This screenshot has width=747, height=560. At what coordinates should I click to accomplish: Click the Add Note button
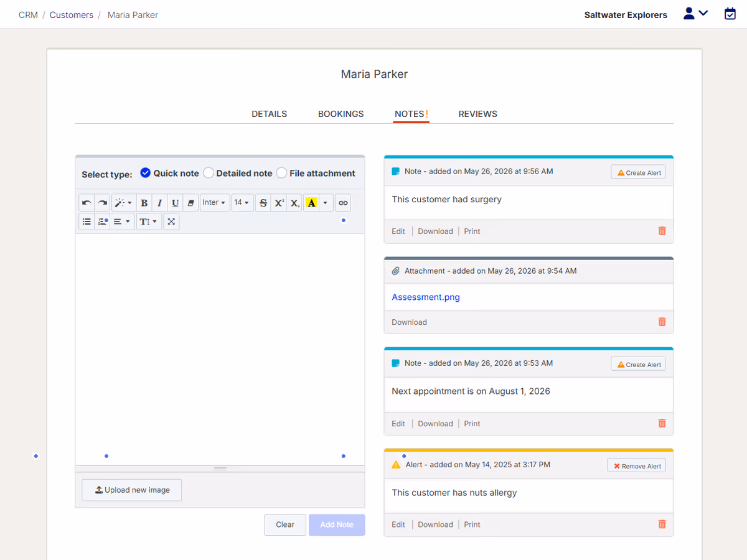(337, 525)
